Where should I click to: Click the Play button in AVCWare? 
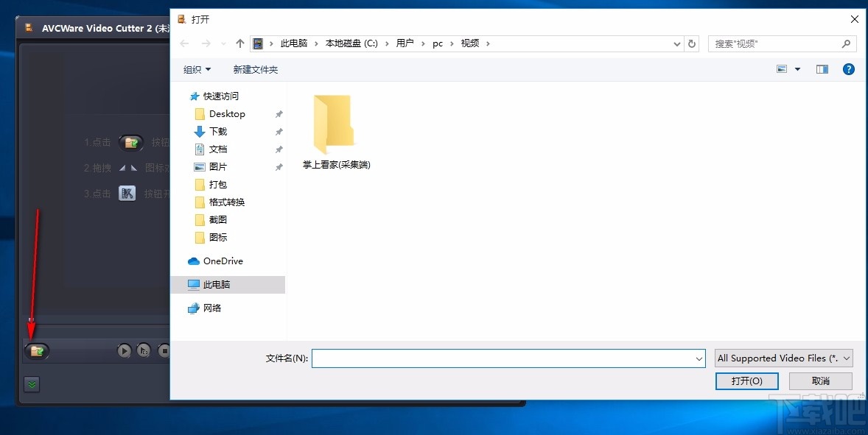124,350
